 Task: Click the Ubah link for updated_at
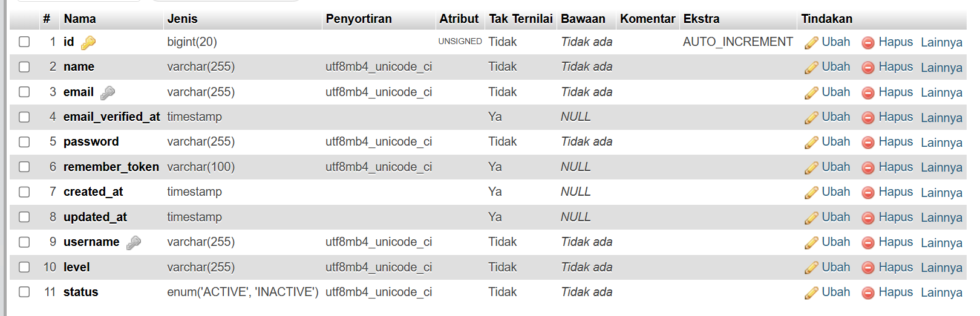click(835, 217)
